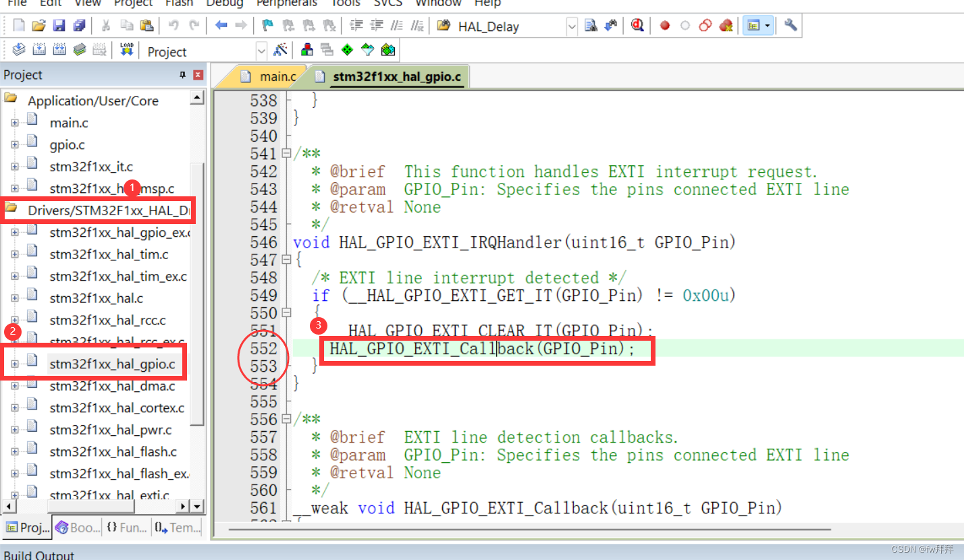Image resolution: width=964 pixels, height=560 pixels.
Task: Collapse code fold at line 541
Action: click(x=286, y=154)
